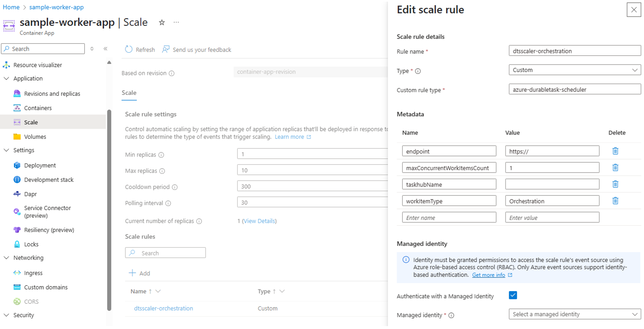This screenshot has width=644, height=329.
Task: Open the Resource visualizer
Action: pos(38,65)
